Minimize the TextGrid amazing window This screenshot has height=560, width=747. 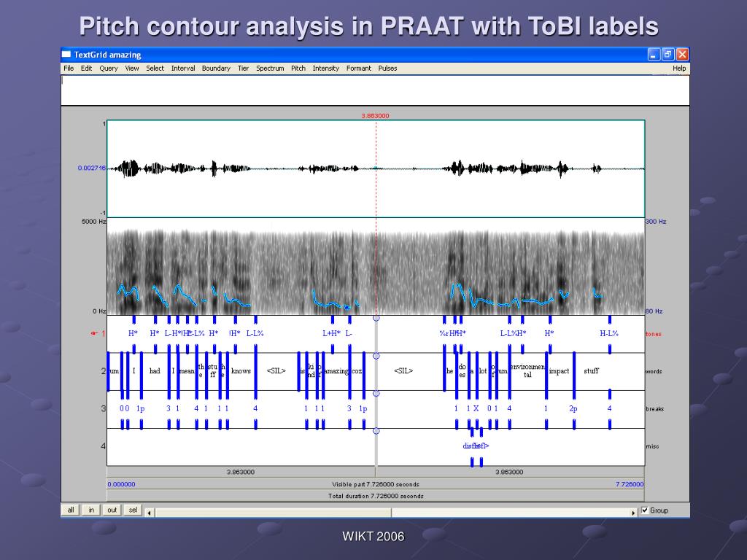[654, 54]
